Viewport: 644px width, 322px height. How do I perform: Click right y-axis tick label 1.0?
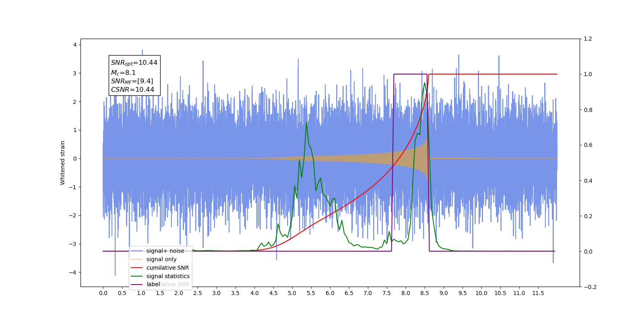point(588,74)
